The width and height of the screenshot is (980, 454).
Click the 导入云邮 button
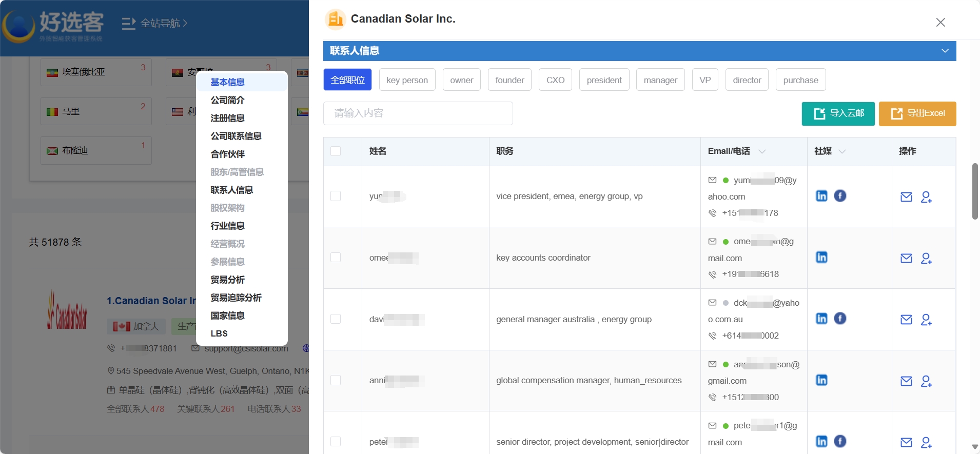(x=838, y=113)
